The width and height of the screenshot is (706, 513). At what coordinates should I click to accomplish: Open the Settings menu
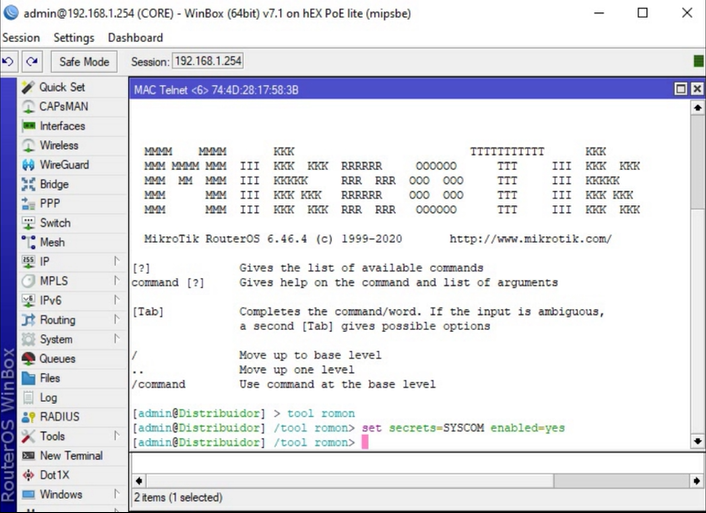coord(74,37)
